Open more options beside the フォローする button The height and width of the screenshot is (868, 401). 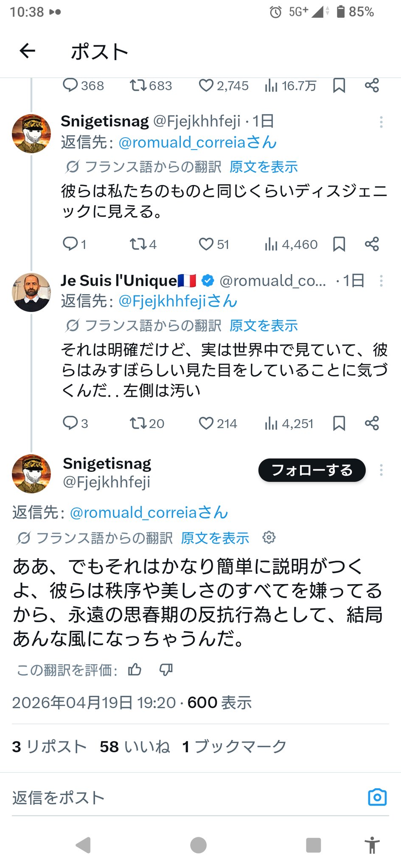tap(381, 470)
